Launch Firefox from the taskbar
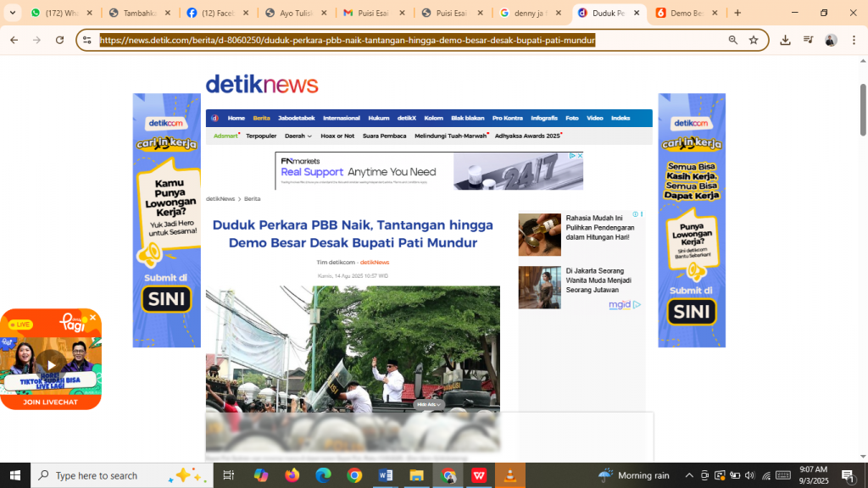Screen dimensions: 868x488 pyautogui.click(x=292, y=475)
